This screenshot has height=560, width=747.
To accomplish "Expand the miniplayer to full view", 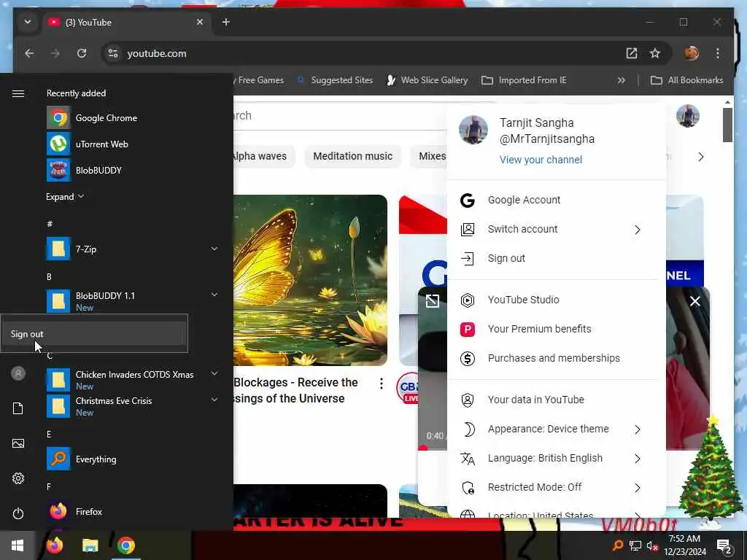I will 432,300.
